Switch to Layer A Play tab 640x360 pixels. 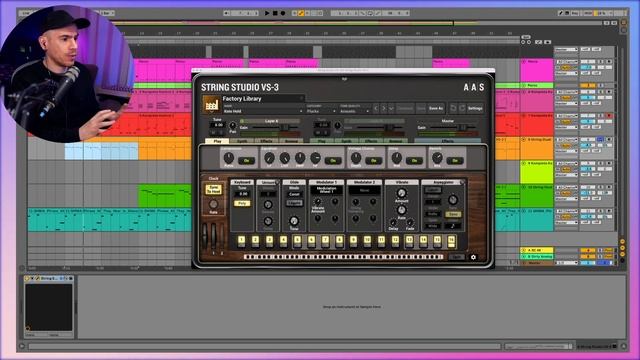(218, 141)
